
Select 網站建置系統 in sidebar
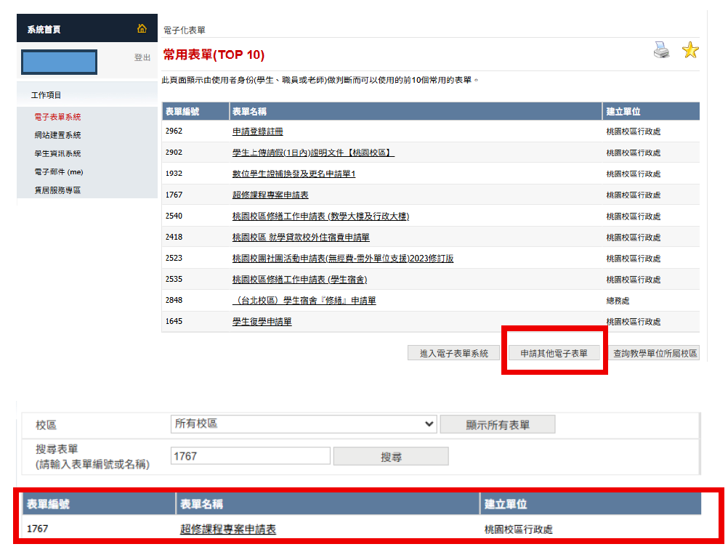(x=57, y=135)
